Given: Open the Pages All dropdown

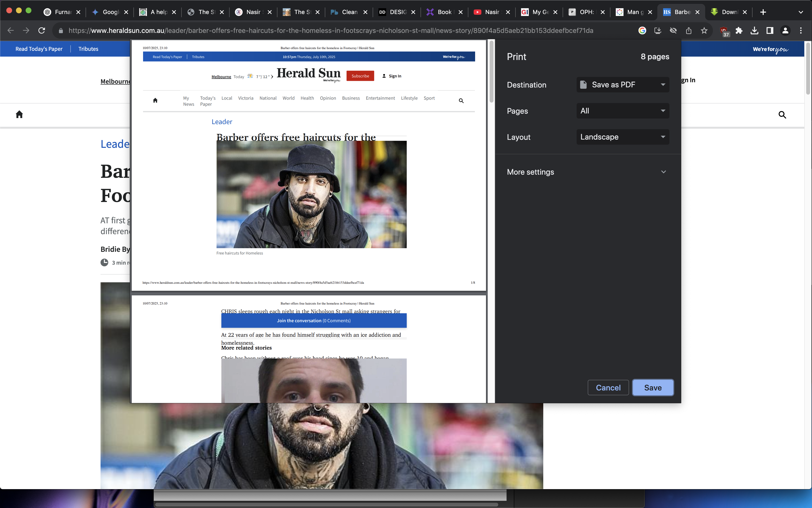Looking at the screenshot, I should [x=623, y=111].
